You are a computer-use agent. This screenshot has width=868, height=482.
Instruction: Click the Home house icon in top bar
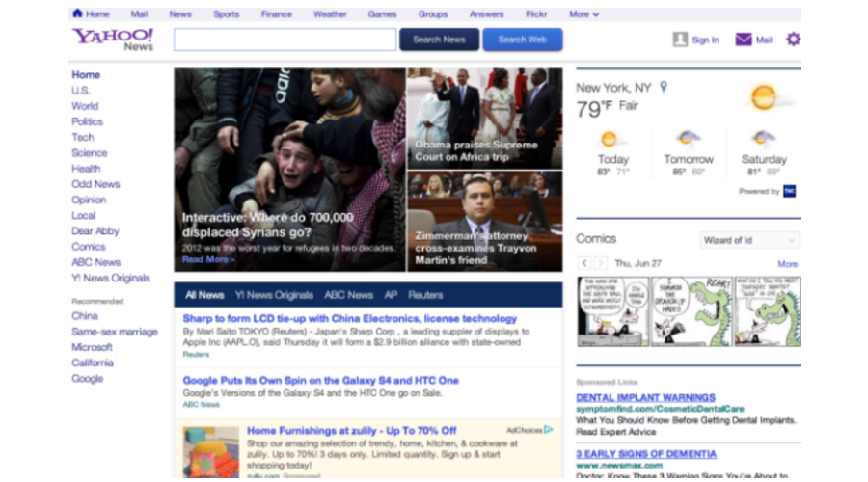(x=77, y=14)
